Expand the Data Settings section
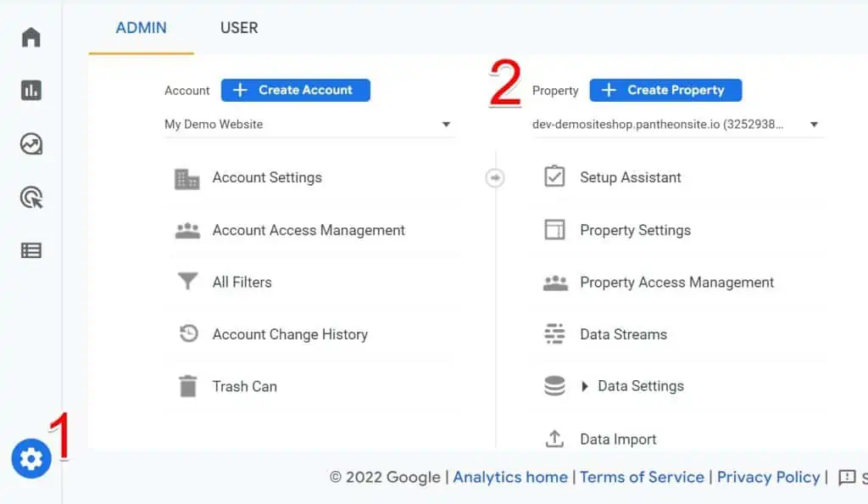The image size is (868, 504). [641, 385]
